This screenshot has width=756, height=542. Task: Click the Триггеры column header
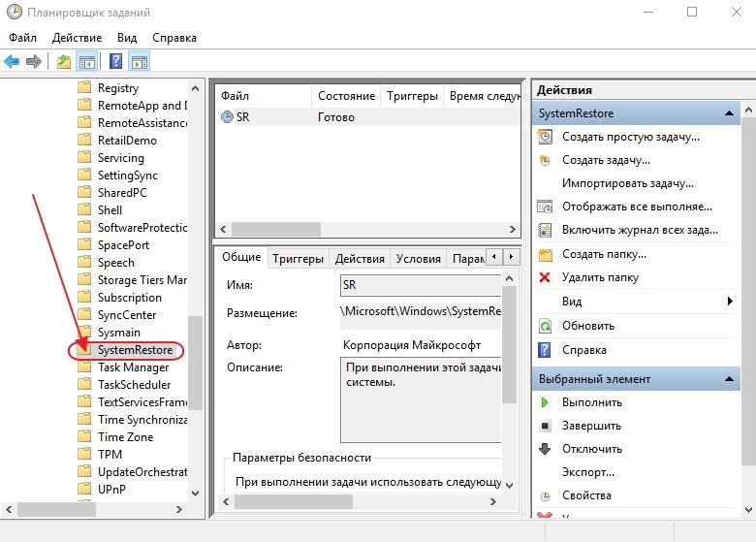pos(412,96)
